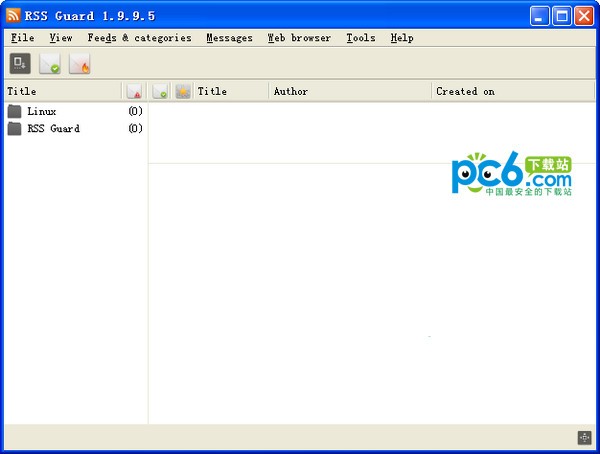Select the Linux category
The image size is (600, 454).
76,111
